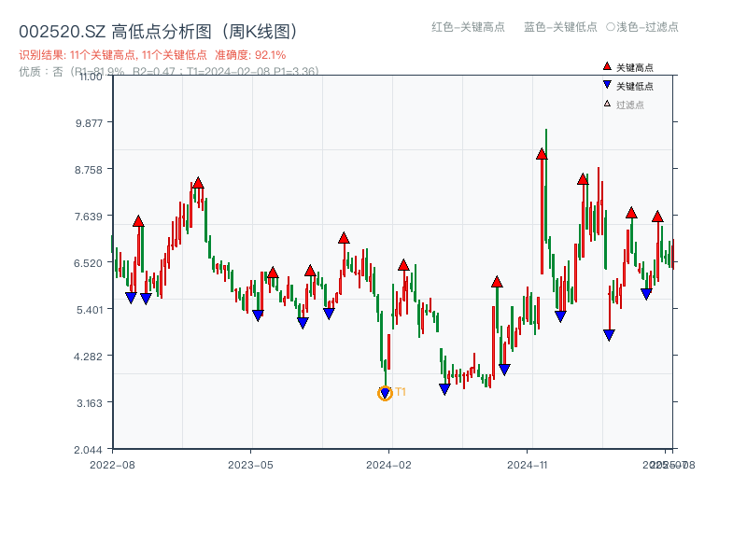This screenshot has width=747, height=560.
Task: Click the 2.044 y-axis label
Action: pos(89,450)
